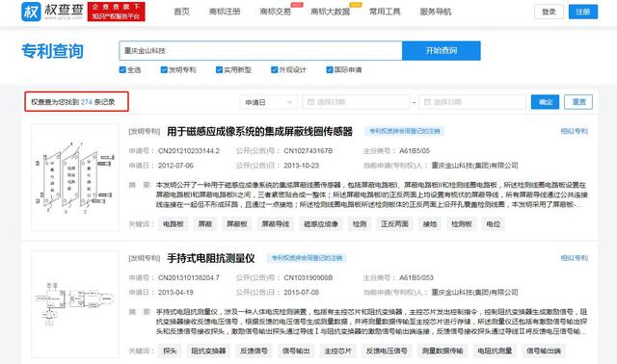
Task: Select the 信号输出 keyword tag
Action: click(x=296, y=351)
